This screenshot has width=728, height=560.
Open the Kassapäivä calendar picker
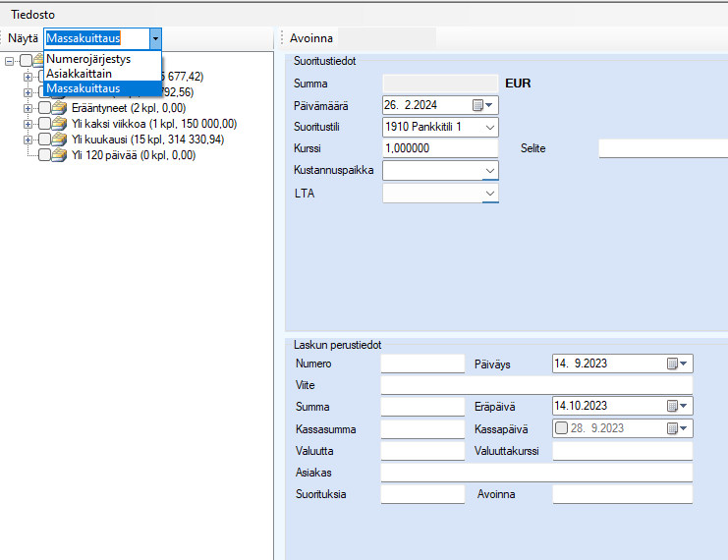pyautogui.click(x=679, y=427)
